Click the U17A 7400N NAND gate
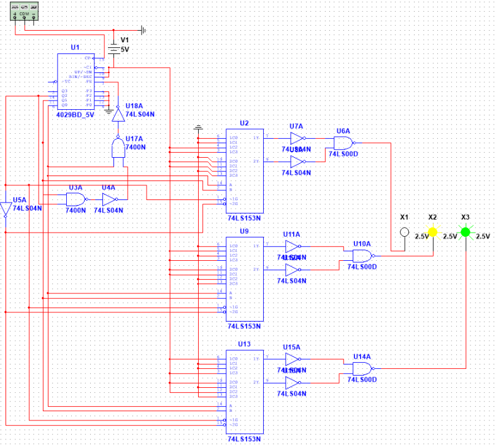 (118, 147)
